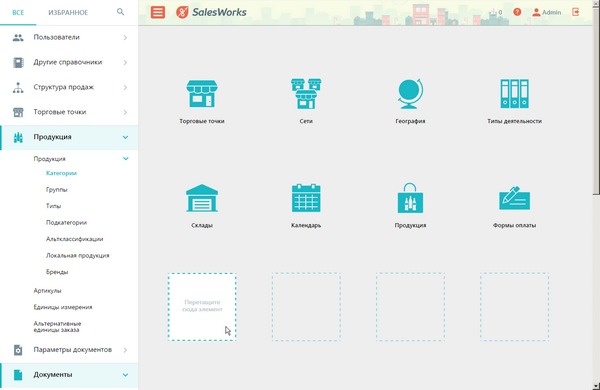Viewport: 600px width, 390px height.
Task: Collapse the nested Продукция submenu chevron
Action: click(126, 158)
